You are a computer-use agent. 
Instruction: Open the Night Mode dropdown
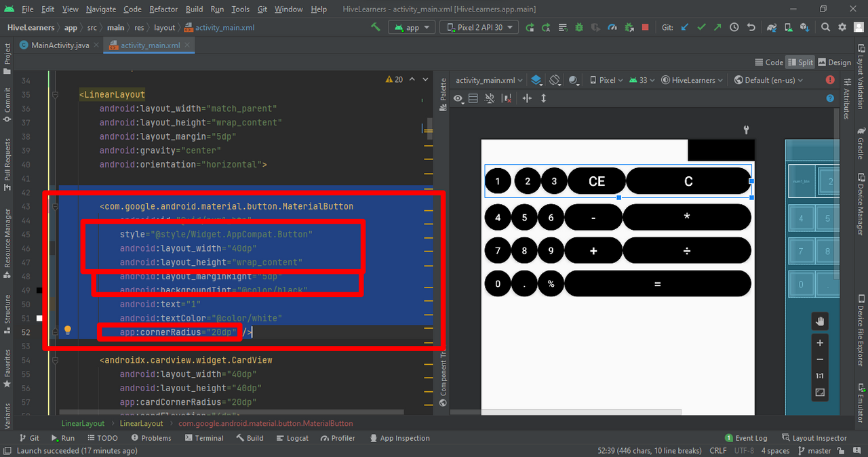574,80
